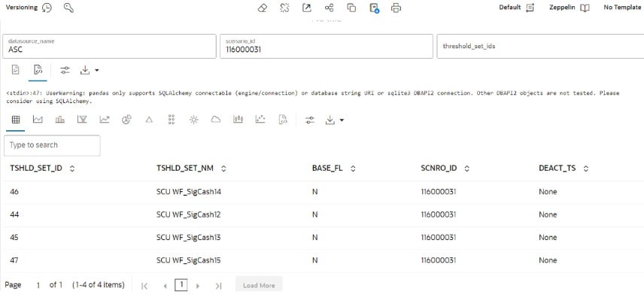Click into the scenario_id field 116000031
Viewport: 644px width, 295px height.
327,46
